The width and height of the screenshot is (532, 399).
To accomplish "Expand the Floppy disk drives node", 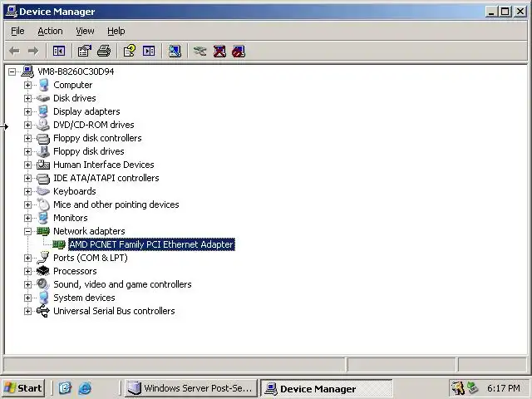I will [x=27, y=151].
